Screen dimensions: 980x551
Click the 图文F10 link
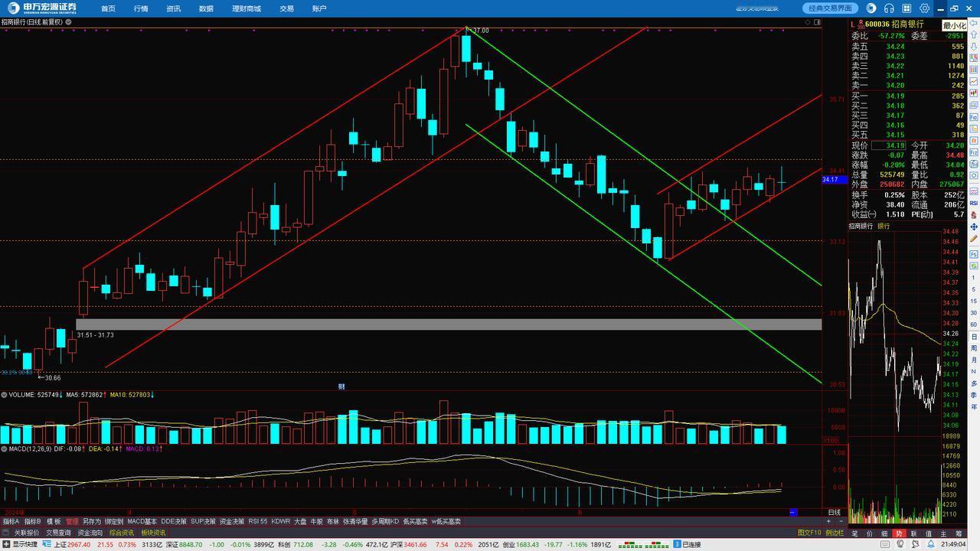click(809, 533)
